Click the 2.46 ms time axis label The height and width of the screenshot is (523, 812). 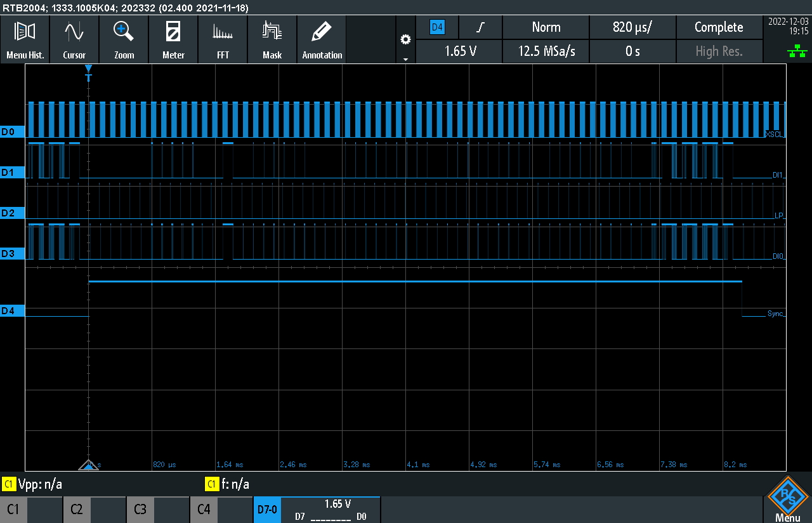(x=292, y=465)
